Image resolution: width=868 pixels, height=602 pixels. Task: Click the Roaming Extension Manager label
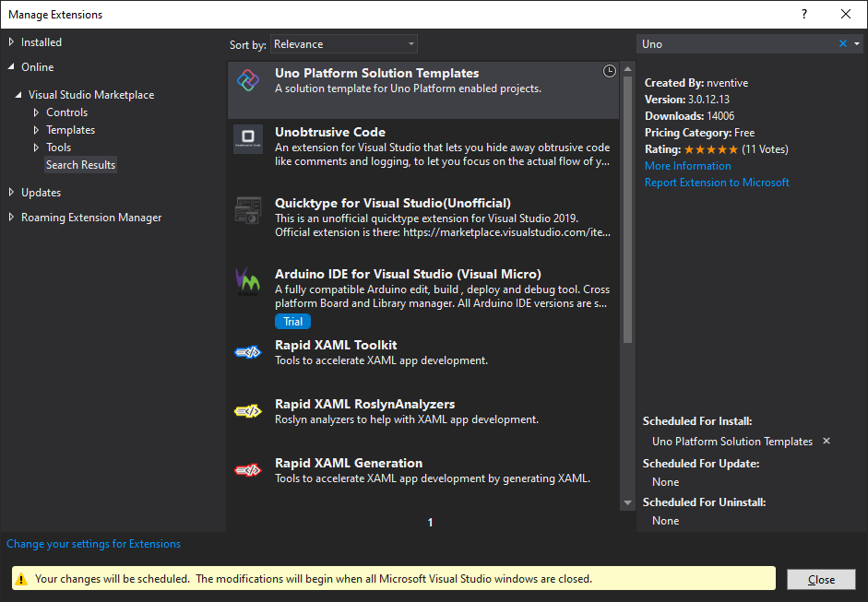(x=91, y=218)
